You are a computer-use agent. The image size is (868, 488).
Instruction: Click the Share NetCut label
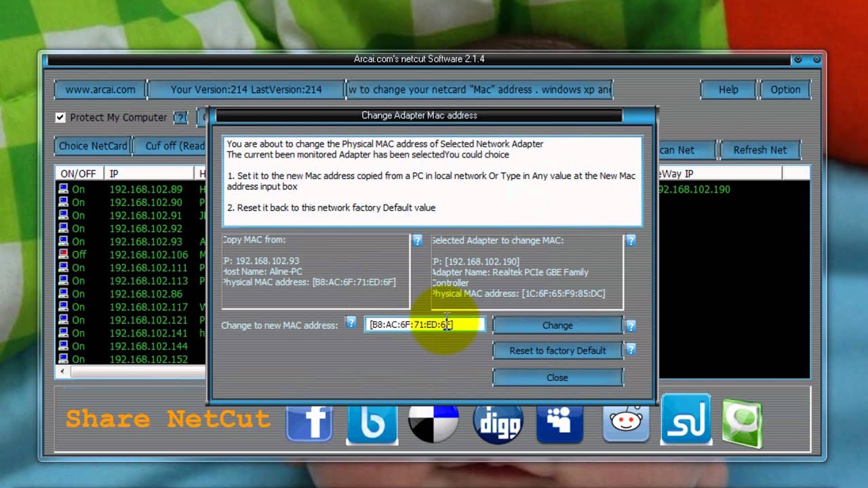pyautogui.click(x=168, y=418)
